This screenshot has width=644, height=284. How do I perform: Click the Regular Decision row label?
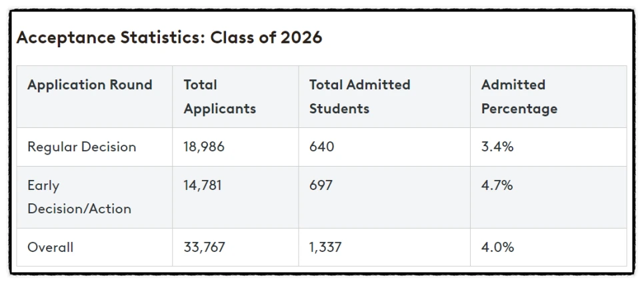tap(82, 147)
